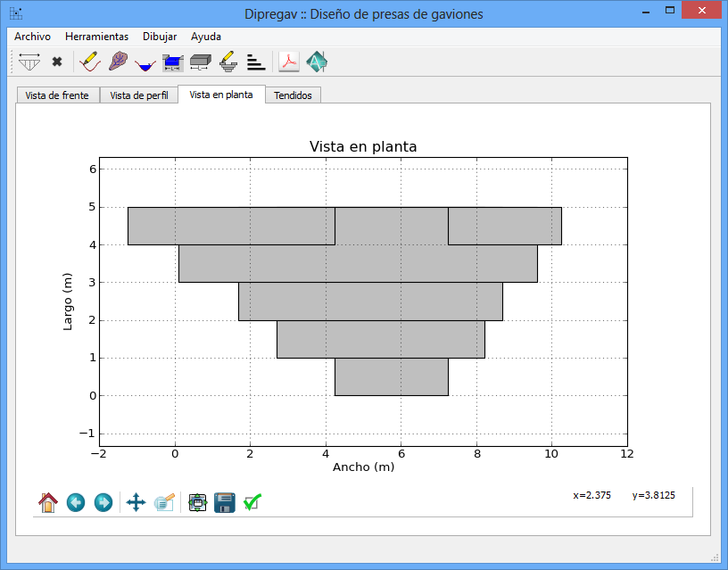Screen dimensions: 728x570
Task: Click the new gabion dam design icon
Action: (29, 62)
